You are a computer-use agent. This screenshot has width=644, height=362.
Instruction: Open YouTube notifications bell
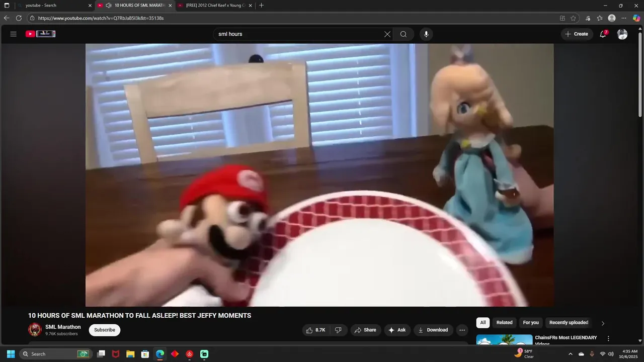click(603, 34)
